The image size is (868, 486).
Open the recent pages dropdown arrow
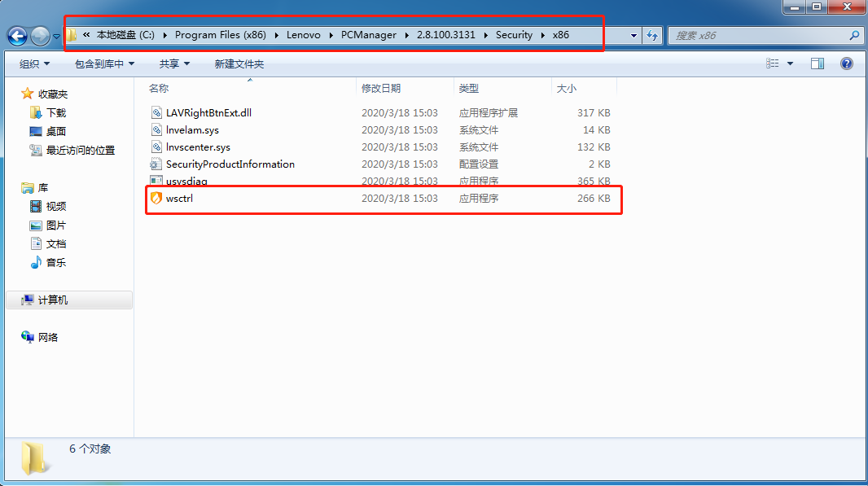56,37
